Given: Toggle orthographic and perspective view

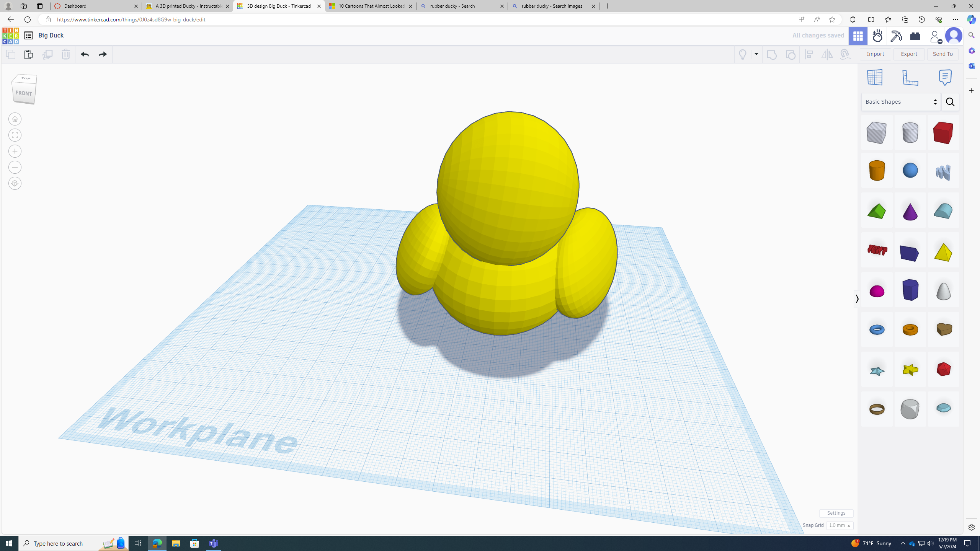Looking at the screenshot, I should (x=15, y=183).
